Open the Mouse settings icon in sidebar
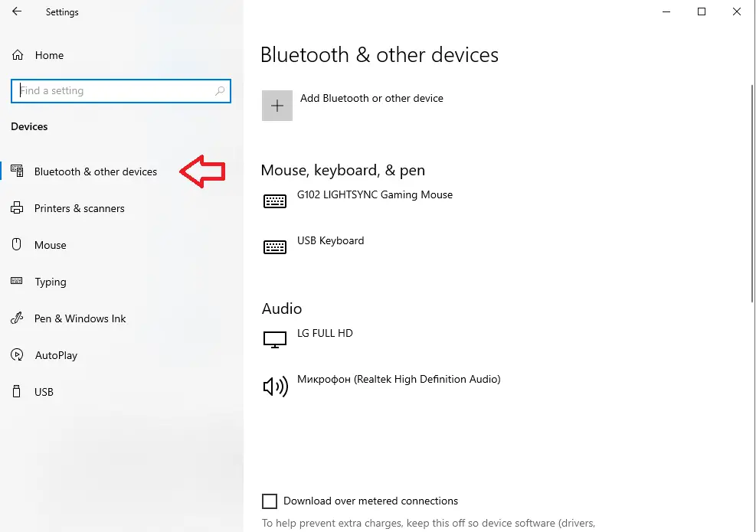The width and height of the screenshot is (756, 532). [16, 244]
